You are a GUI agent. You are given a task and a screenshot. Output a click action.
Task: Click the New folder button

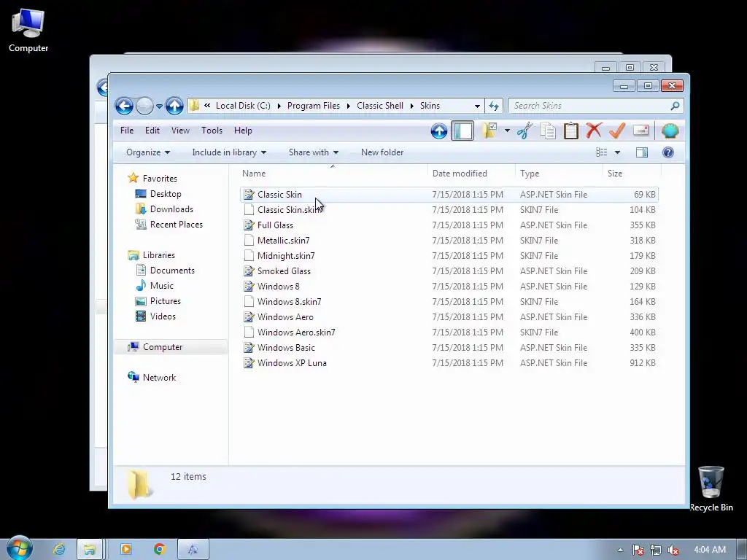click(382, 152)
